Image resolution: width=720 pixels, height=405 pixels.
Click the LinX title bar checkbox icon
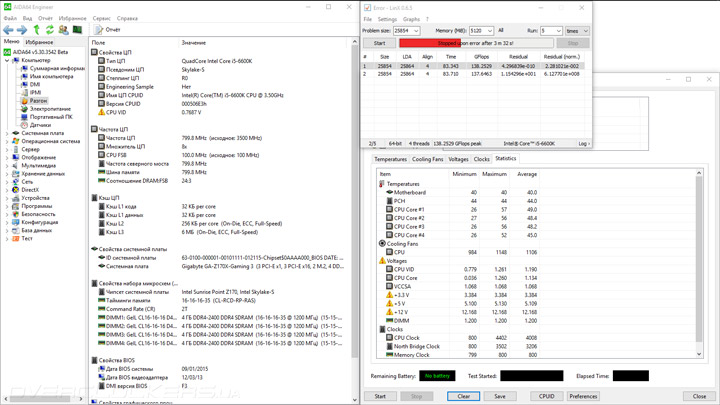pyautogui.click(x=367, y=8)
